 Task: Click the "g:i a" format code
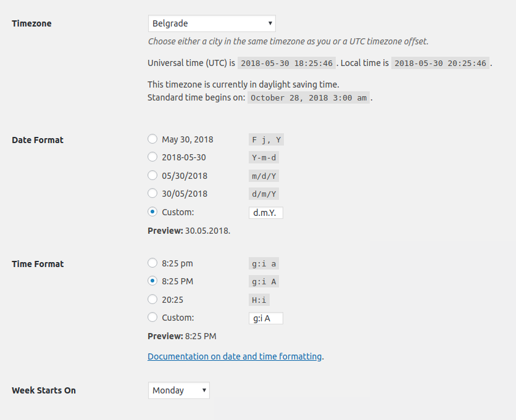(264, 263)
